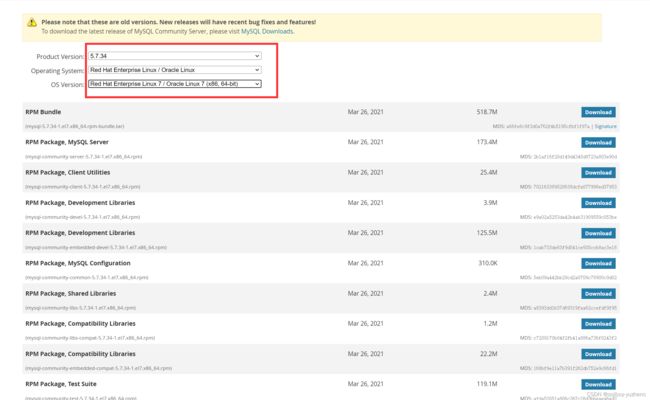This screenshot has width=650, height=400.
Task: Click the 173.4M file size
Action: (487, 142)
